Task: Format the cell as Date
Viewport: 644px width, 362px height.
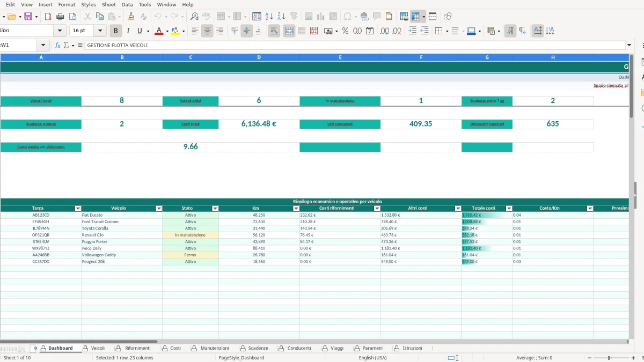Action: click(370, 31)
